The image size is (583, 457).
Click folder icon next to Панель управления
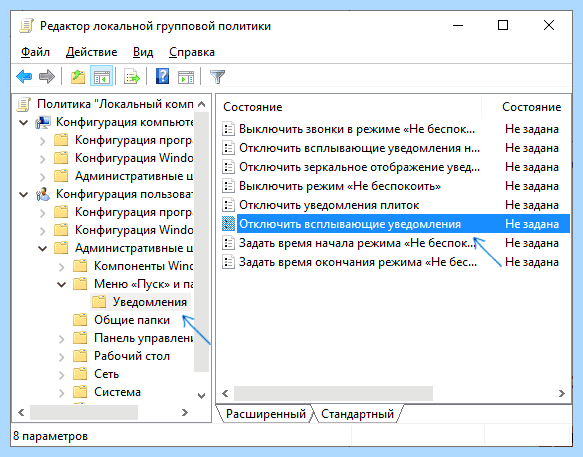click(x=80, y=338)
